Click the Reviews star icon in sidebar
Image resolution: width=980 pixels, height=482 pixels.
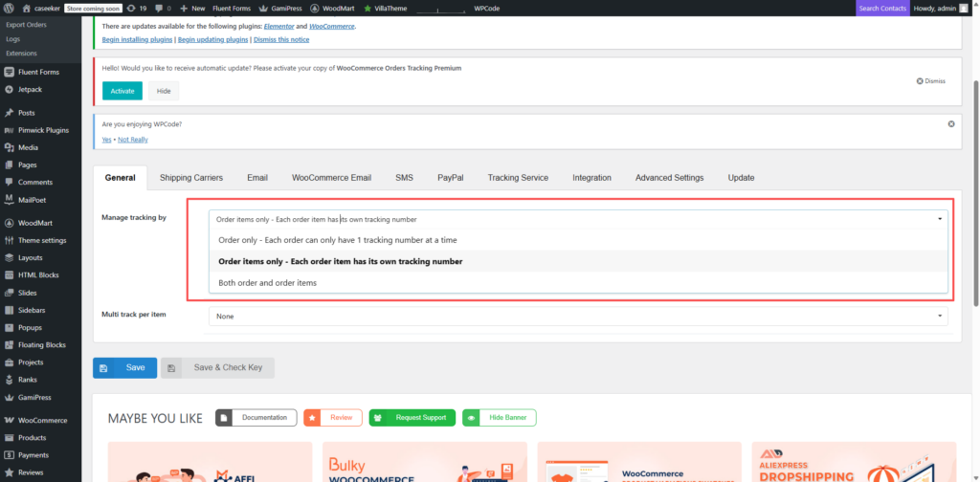click(9, 472)
